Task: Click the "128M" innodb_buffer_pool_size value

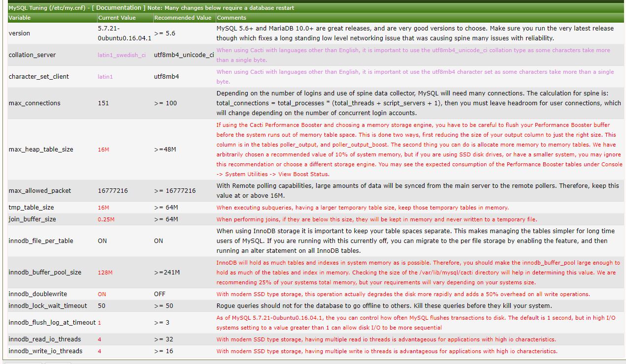Action: (x=105, y=273)
